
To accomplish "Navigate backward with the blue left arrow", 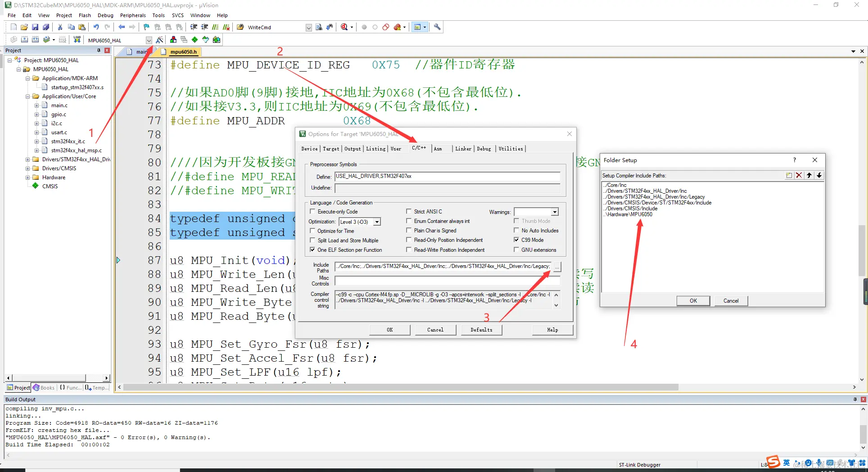I will pyautogui.click(x=122, y=27).
